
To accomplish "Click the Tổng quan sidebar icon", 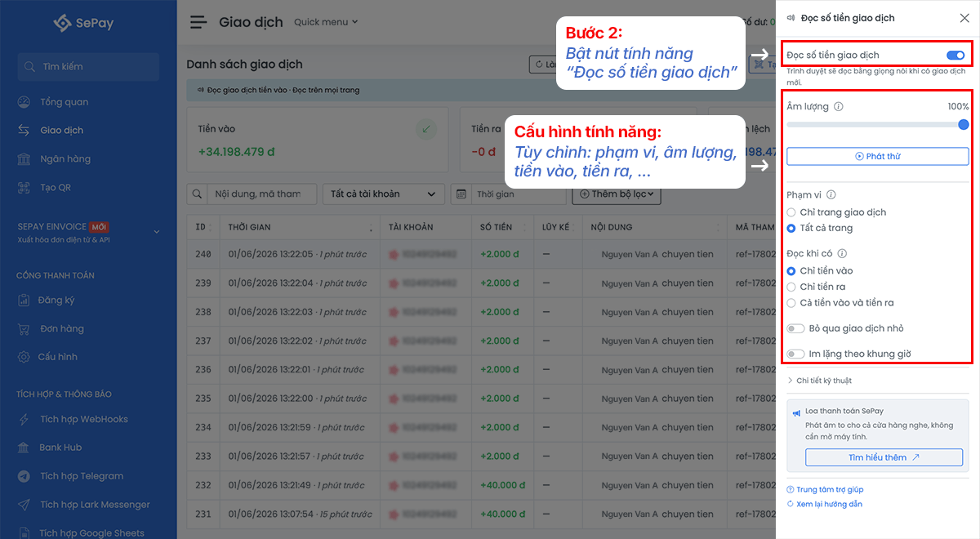I will tap(24, 102).
